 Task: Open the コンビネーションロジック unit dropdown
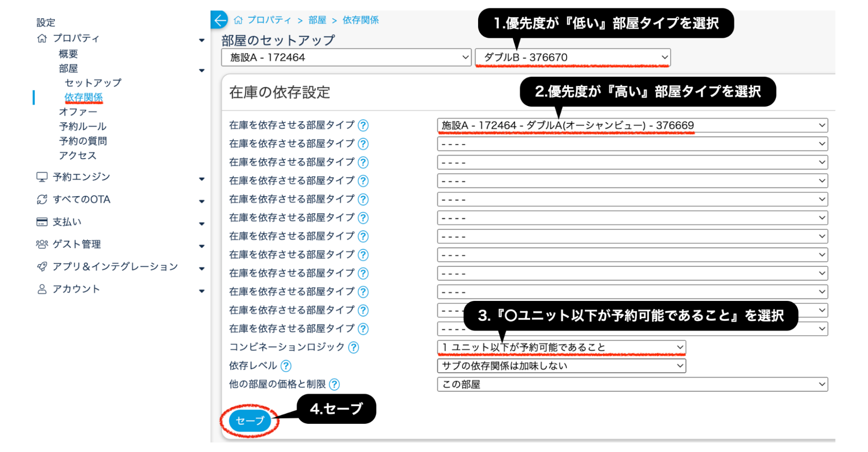[x=561, y=347]
